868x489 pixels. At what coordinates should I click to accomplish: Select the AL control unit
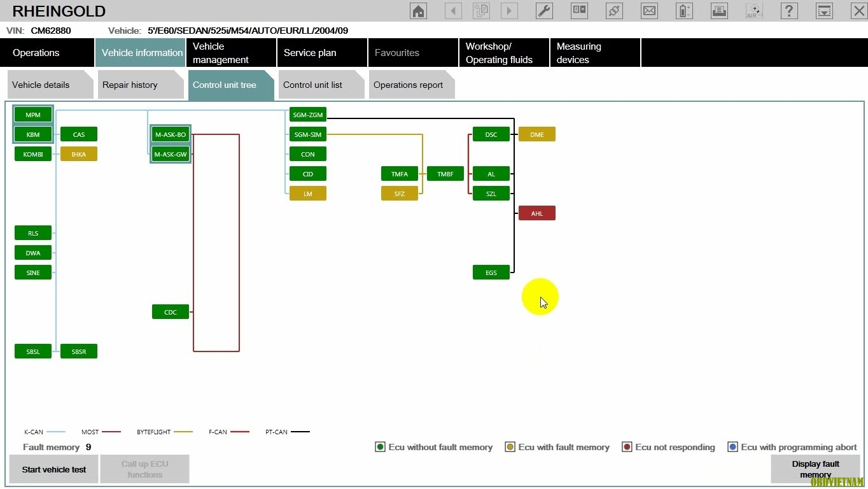[x=491, y=174]
